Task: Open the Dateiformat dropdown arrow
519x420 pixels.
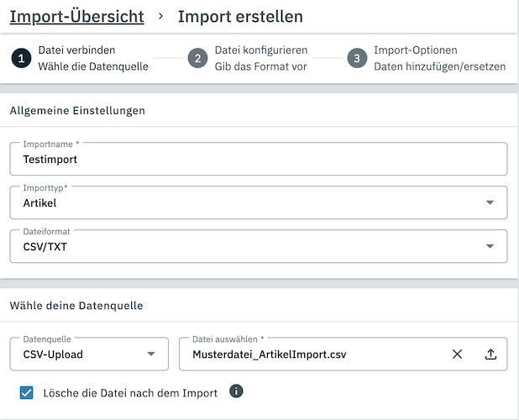Action: click(490, 246)
